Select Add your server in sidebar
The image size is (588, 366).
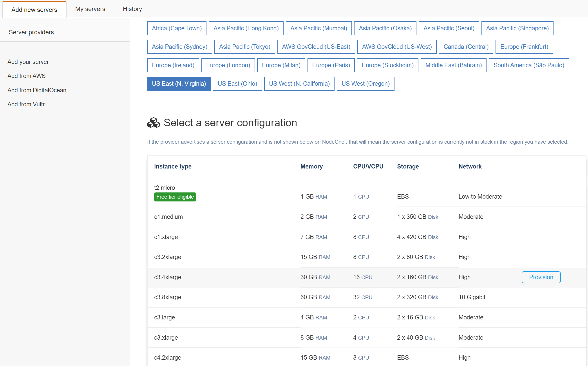tap(28, 62)
